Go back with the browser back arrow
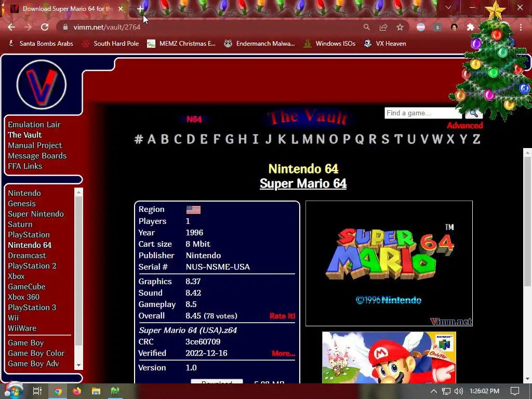This screenshot has width=532, height=399. tap(11, 27)
